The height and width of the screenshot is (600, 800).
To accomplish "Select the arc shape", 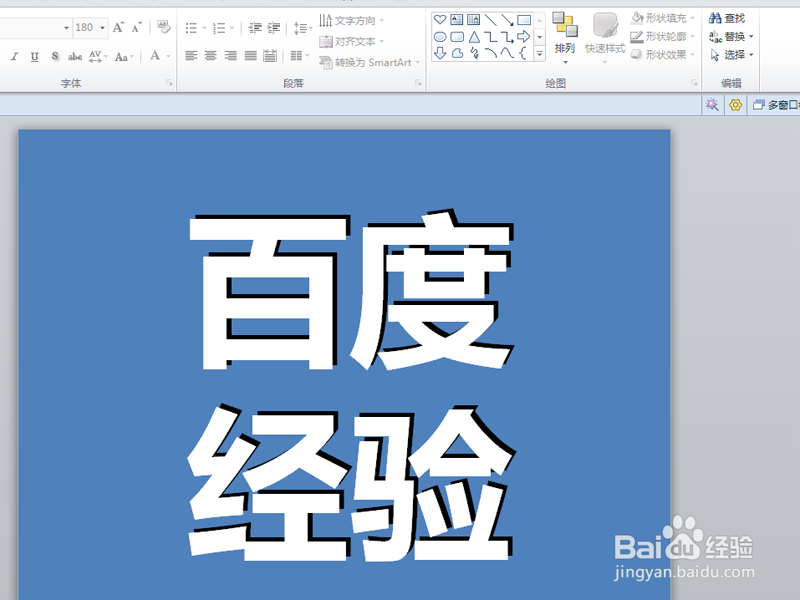I will point(490,53).
